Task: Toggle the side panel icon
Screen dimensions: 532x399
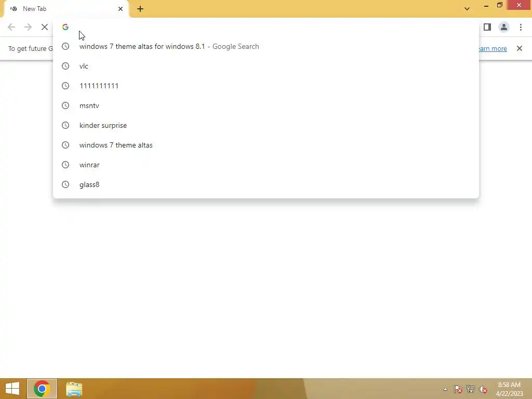Action: [487, 27]
